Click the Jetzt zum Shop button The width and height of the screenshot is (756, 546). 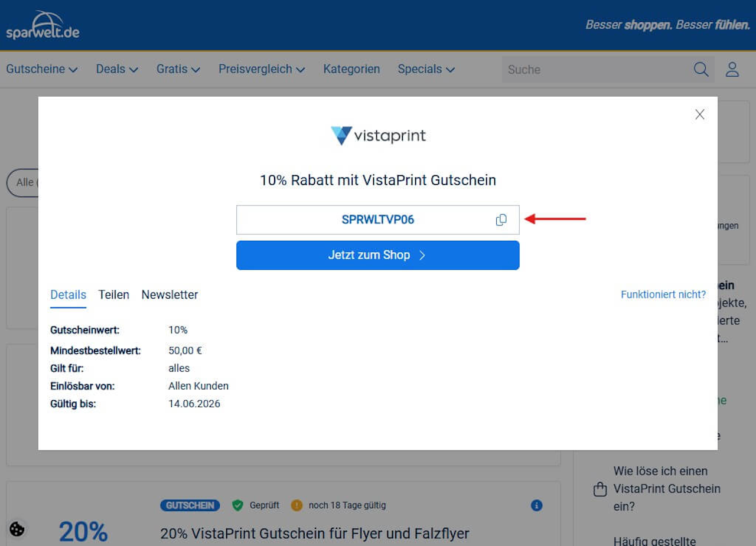pyautogui.click(x=378, y=255)
